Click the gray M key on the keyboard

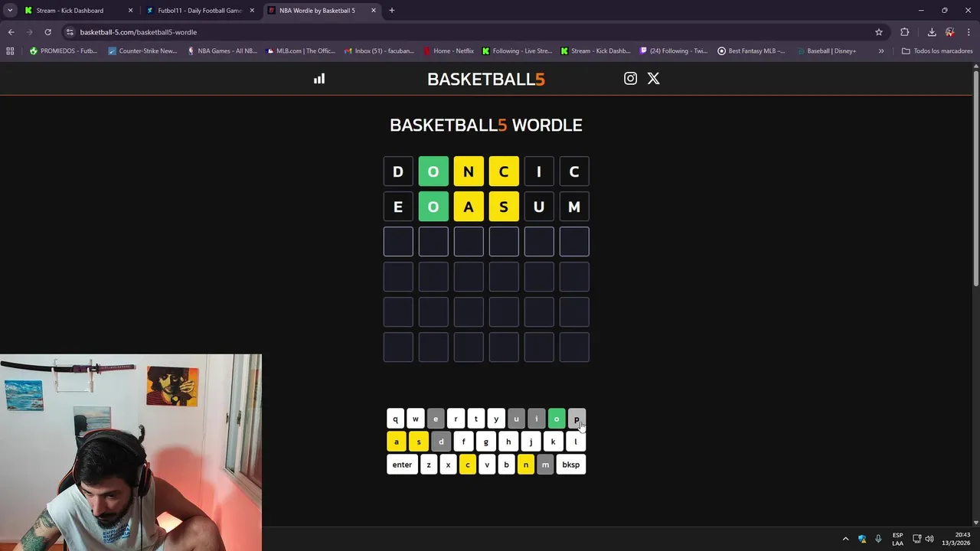click(545, 465)
